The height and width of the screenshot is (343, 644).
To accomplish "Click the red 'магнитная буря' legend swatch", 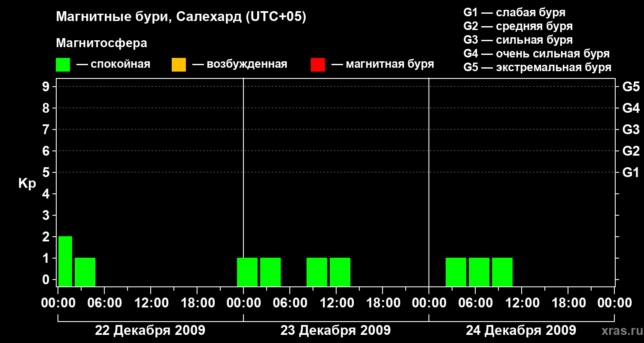I will 318,65.
